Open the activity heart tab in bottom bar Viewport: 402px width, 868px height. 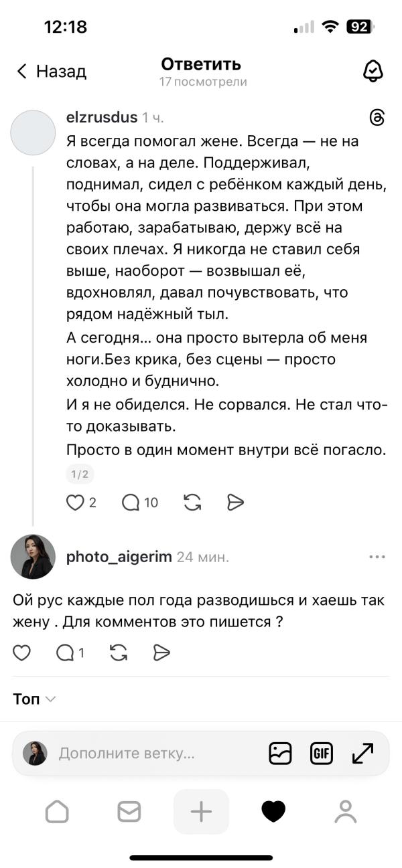click(273, 811)
